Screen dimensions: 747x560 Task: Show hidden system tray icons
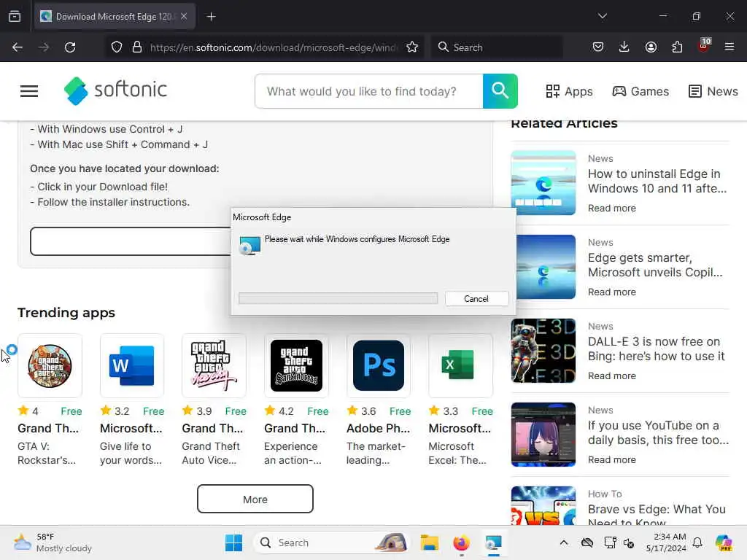564,542
